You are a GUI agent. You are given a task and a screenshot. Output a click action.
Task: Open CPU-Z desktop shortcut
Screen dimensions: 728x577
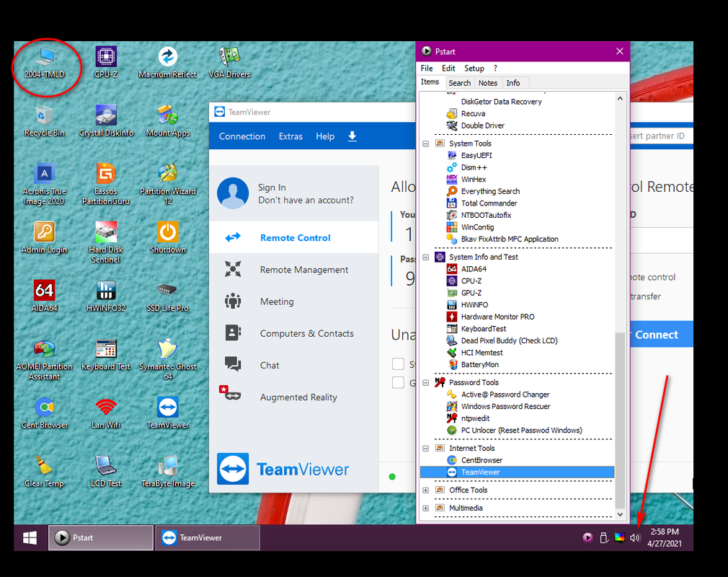click(106, 63)
